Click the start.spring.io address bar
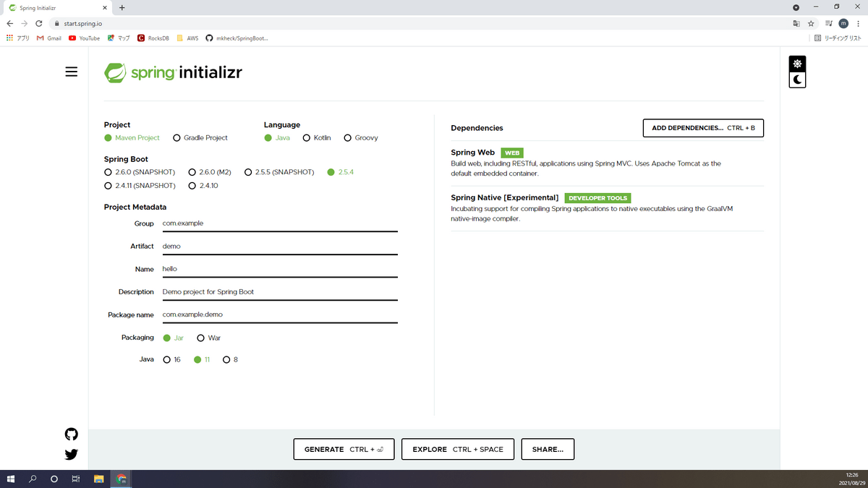The width and height of the screenshot is (868, 488). point(420,23)
